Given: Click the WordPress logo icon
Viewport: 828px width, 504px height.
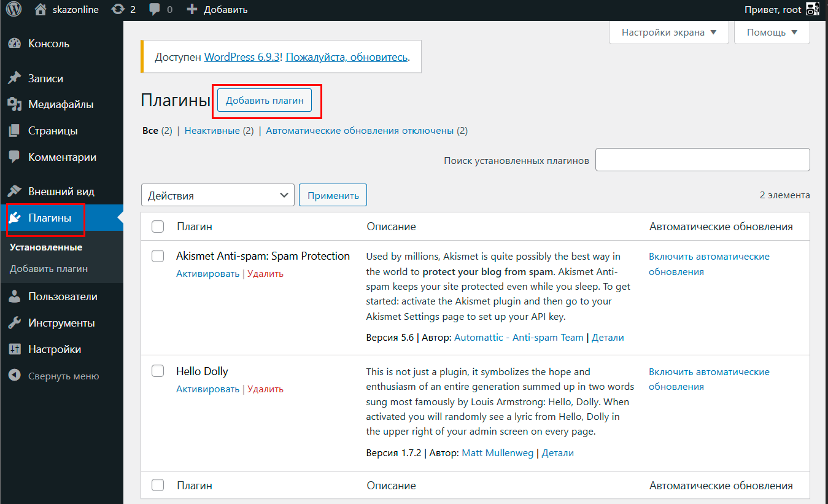Looking at the screenshot, I should (14, 9).
